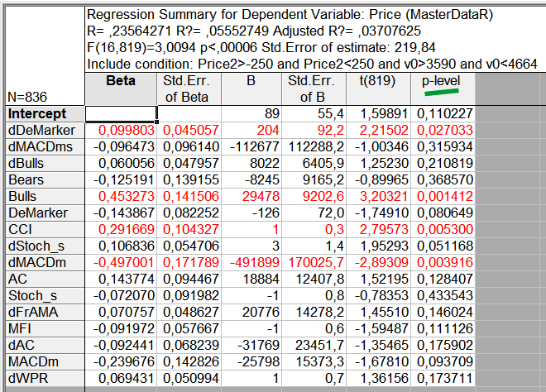The image size is (546, 392).
Task: Select the dMACDm row header
Action: coord(45,262)
